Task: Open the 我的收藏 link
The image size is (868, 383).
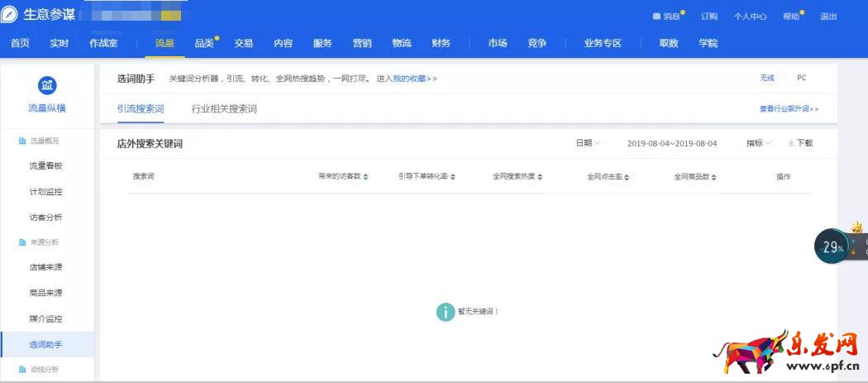Action: pos(413,79)
